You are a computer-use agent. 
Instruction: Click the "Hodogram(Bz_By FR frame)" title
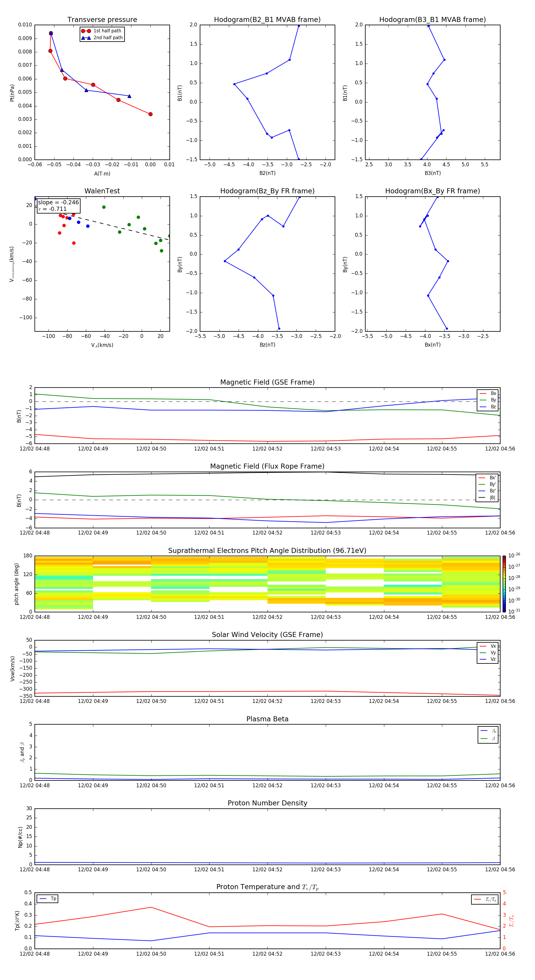267,191
